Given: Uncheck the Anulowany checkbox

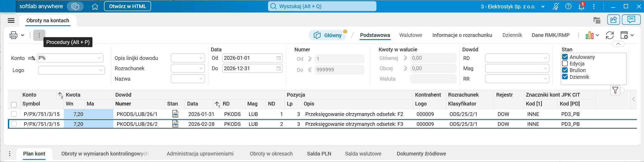Looking at the screenshot, I should (565, 57).
